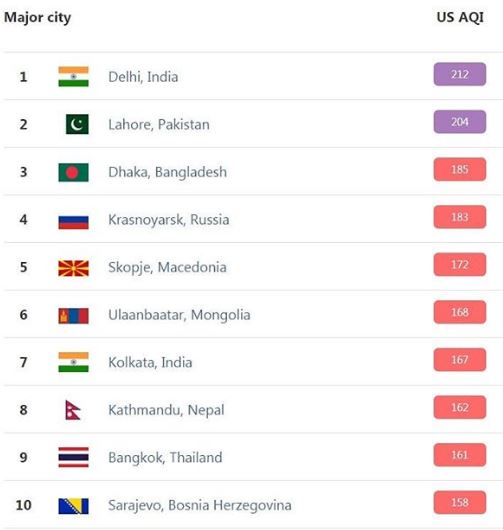Click the Nepal flag icon
Image resolution: width=503 pixels, height=530 pixels.
[x=73, y=410]
